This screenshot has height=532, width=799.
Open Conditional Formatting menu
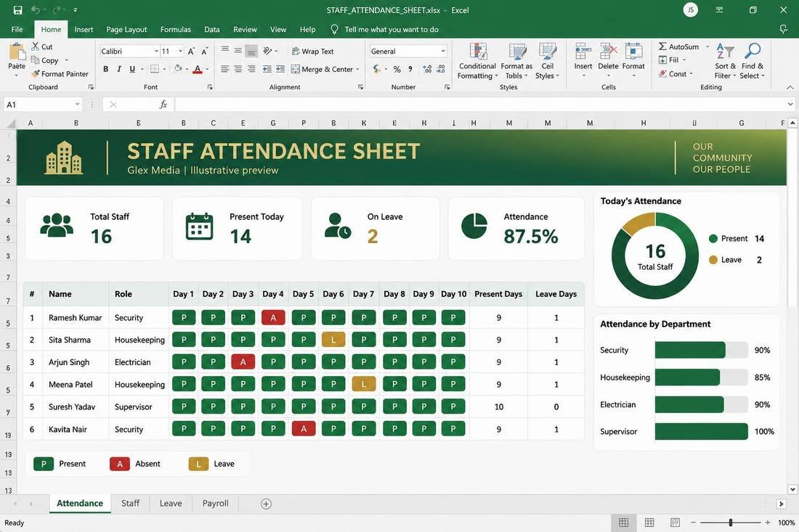click(477, 61)
